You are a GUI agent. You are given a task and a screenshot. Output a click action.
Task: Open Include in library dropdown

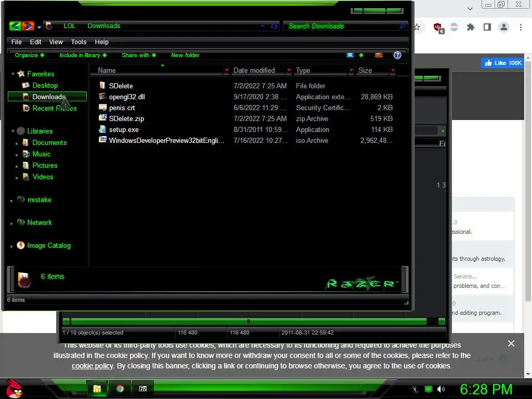coord(83,55)
